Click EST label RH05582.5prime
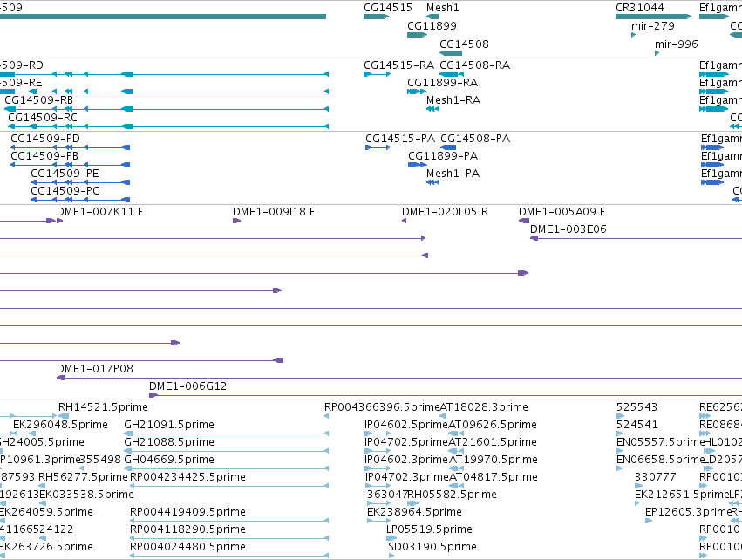The height and width of the screenshot is (560, 742). click(x=452, y=495)
